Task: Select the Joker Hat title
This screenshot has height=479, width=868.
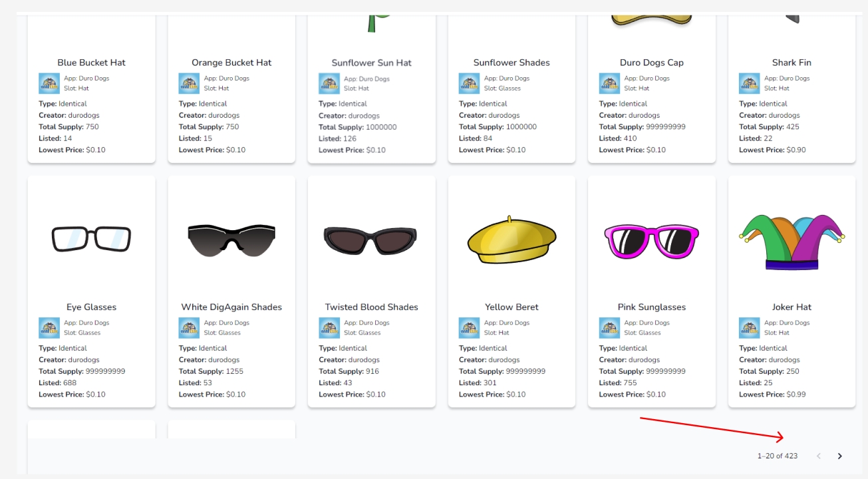Action: [x=792, y=307]
